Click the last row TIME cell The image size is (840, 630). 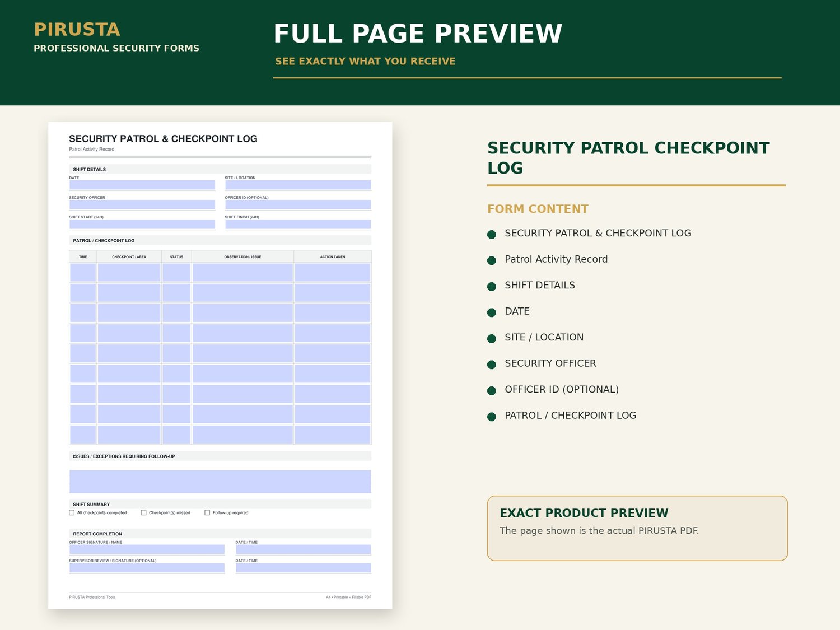(x=83, y=435)
